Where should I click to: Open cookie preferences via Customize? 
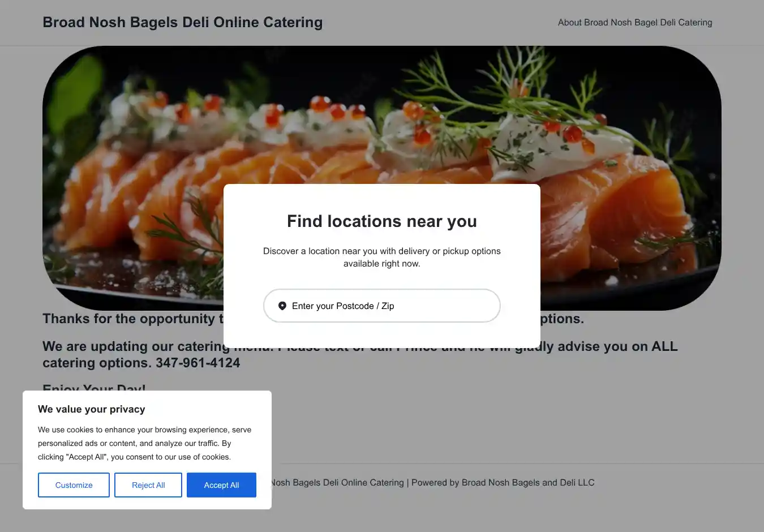coord(74,485)
